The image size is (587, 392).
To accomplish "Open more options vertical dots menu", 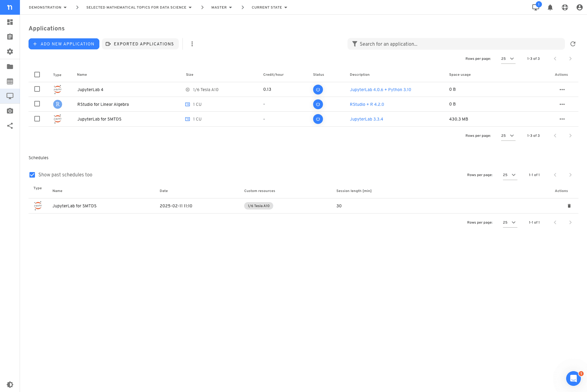I will click(192, 44).
